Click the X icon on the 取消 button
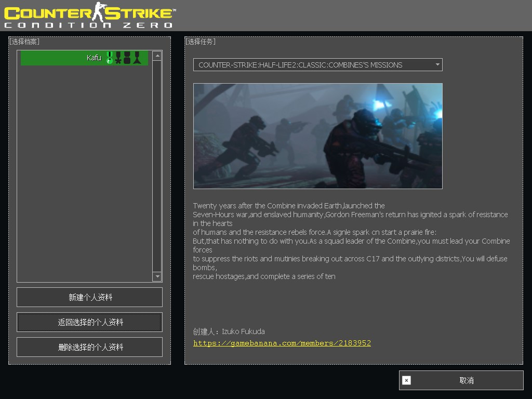Screen dimensions: 532x399 tap(406, 380)
